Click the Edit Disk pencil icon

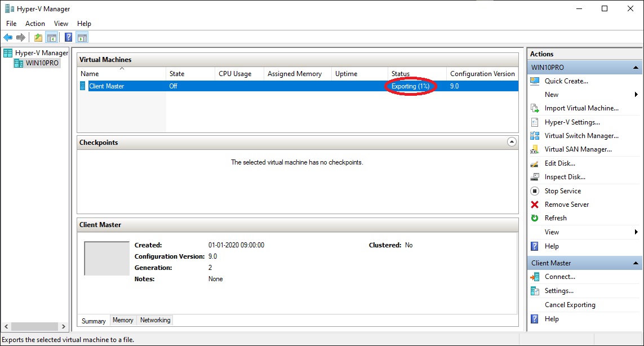coord(535,163)
